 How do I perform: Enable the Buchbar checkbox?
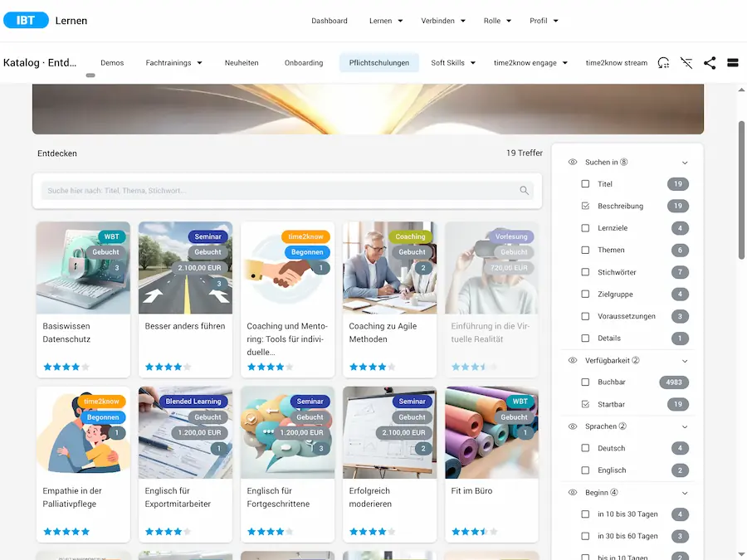(585, 382)
